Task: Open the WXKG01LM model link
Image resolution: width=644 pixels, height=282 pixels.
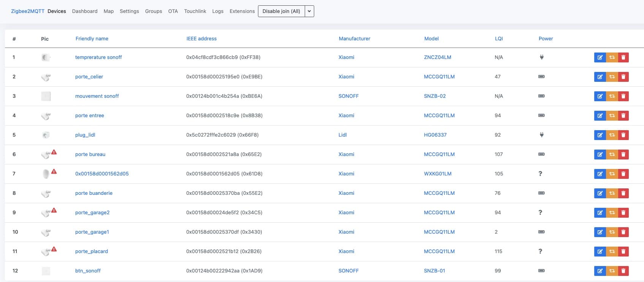Action: 438,174
